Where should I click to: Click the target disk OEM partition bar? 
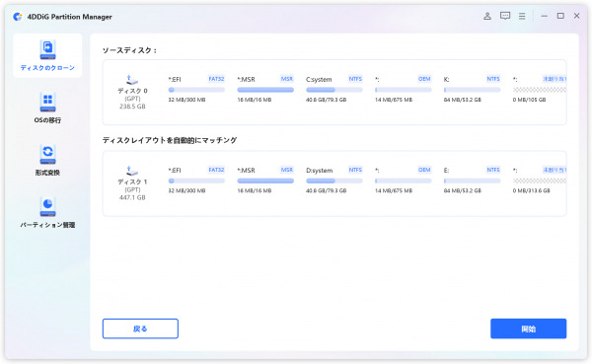404,181
